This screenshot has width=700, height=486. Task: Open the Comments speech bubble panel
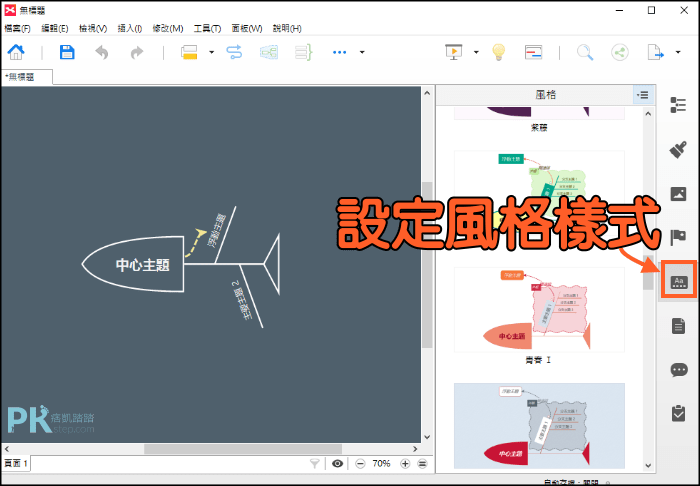pyautogui.click(x=679, y=370)
